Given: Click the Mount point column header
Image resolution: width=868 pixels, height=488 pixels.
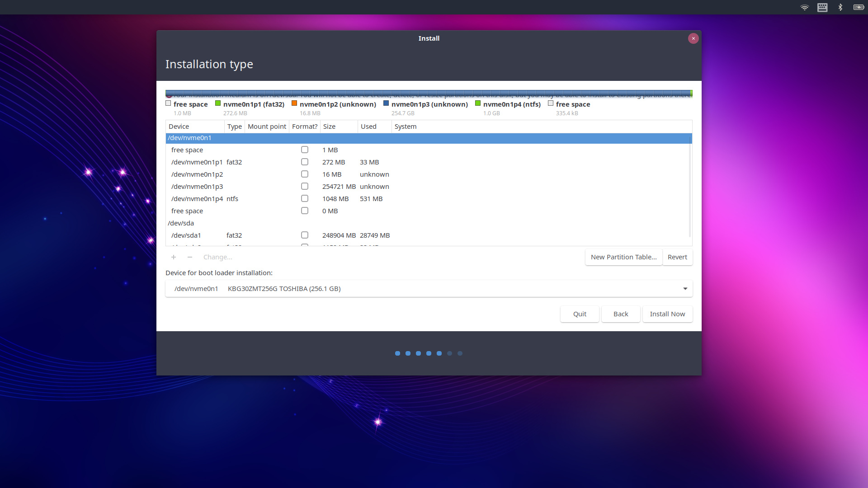Looking at the screenshot, I should coord(267,127).
